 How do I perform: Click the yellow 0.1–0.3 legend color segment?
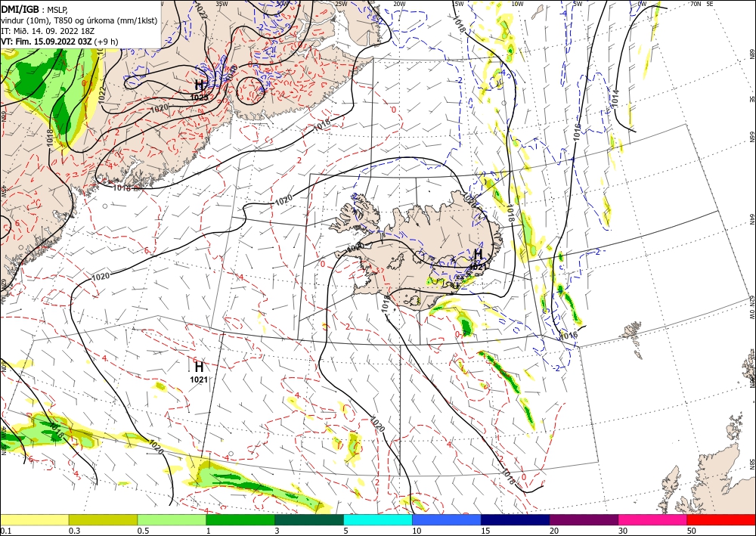pos(34,519)
